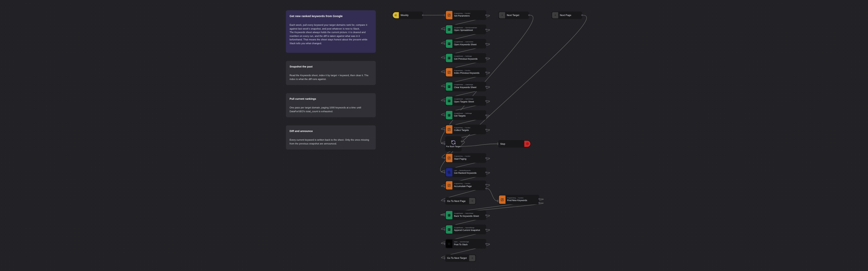Select the Append Current Snapshot sheet icon

tap(449, 230)
